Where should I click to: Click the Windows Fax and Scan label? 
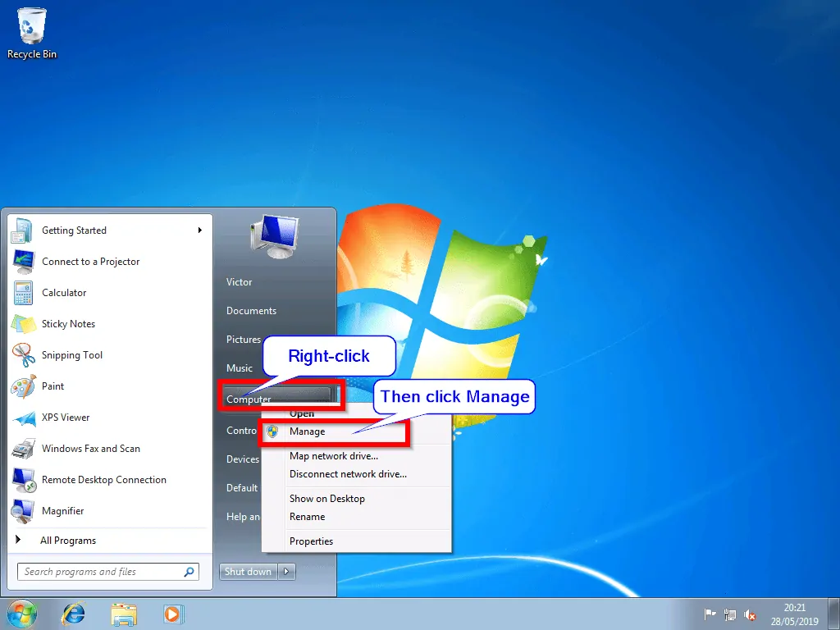90,449
